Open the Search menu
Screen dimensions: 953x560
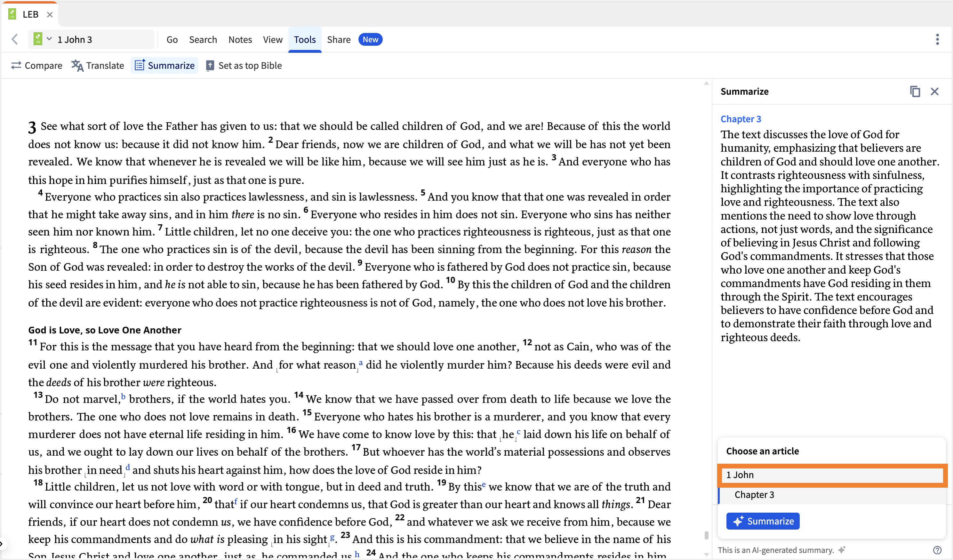(203, 40)
